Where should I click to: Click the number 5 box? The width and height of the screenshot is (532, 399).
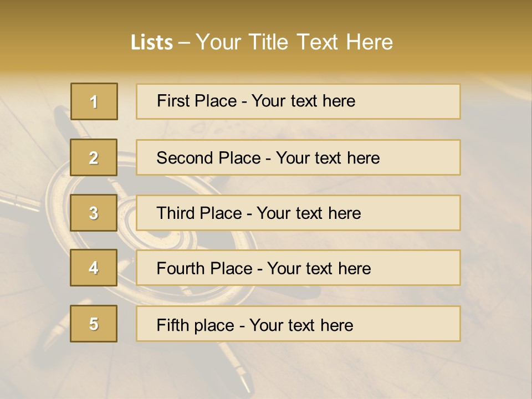pos(94,324)
